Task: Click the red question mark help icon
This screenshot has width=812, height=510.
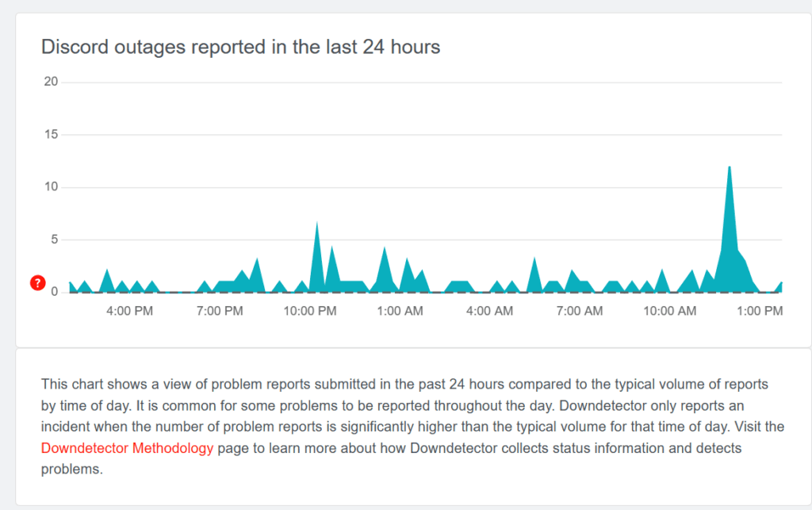Action: pos(38,282)
